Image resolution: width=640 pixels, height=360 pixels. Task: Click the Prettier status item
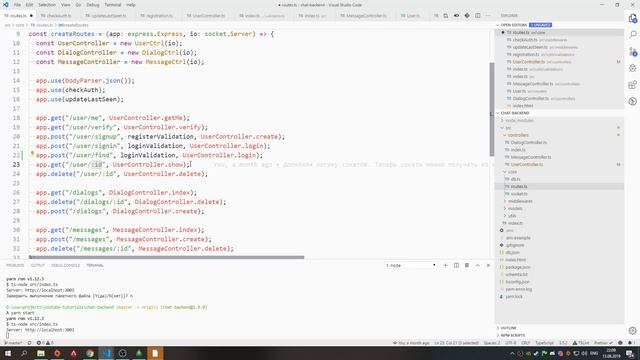click(603, 343)
